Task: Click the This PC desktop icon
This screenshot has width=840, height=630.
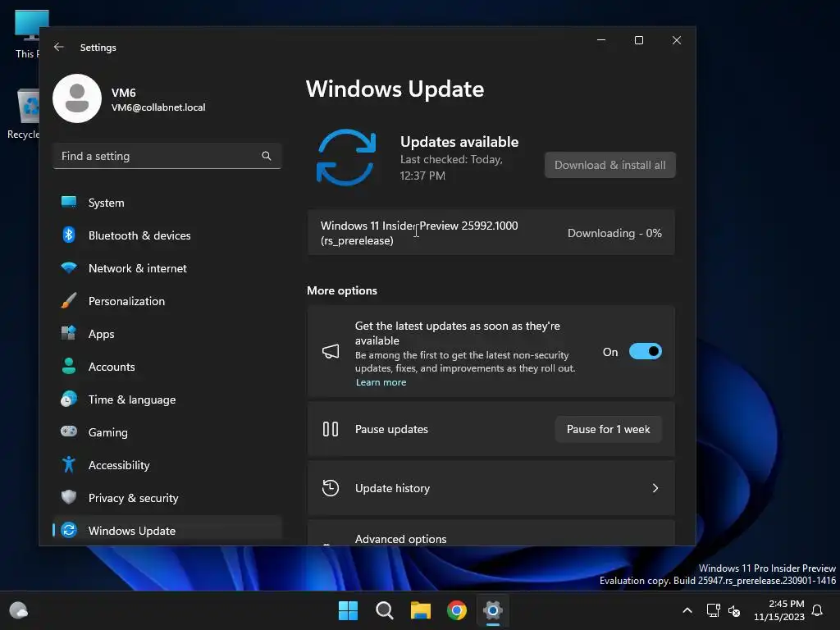Action: (27, 34)
